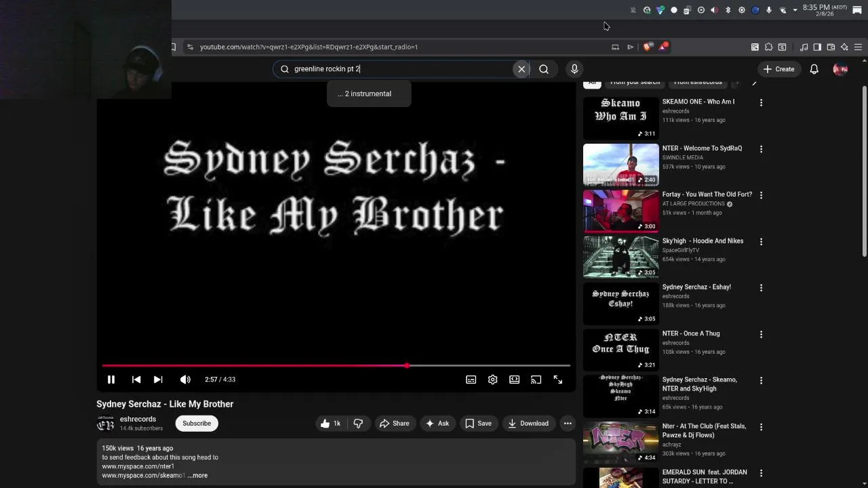Select the 'From your search' chip
This screenshot has width=868, height=488.
point(635,83)
